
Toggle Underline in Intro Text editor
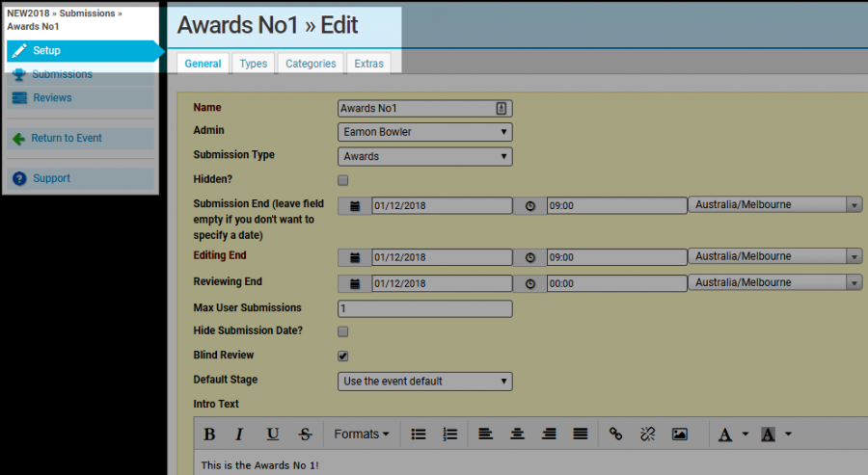[272, 435]
